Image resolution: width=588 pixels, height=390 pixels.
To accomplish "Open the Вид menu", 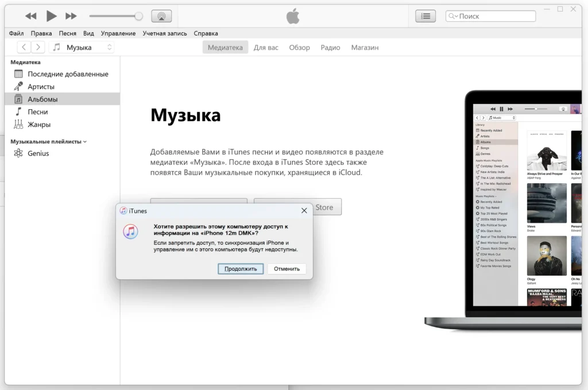I will click(x=88, y=33).
